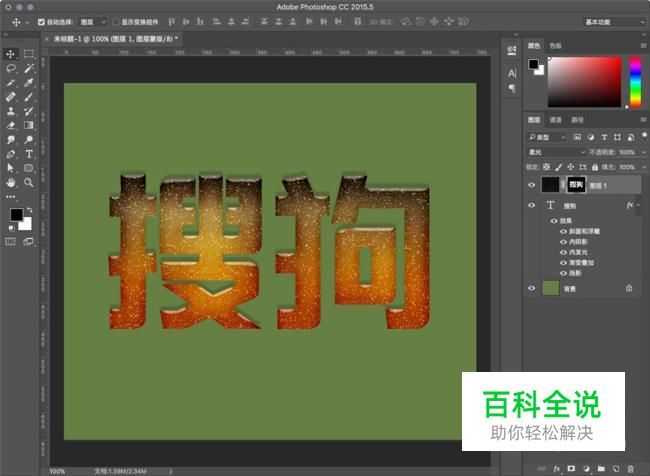Screen dimensions: 650x476
Task: Add layer style fx icon at panel bottom
Action: [556, 469]
